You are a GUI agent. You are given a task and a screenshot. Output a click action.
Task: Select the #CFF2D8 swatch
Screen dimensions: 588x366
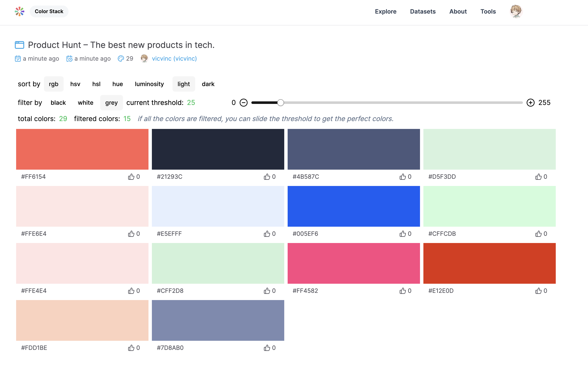coord(218,263)
